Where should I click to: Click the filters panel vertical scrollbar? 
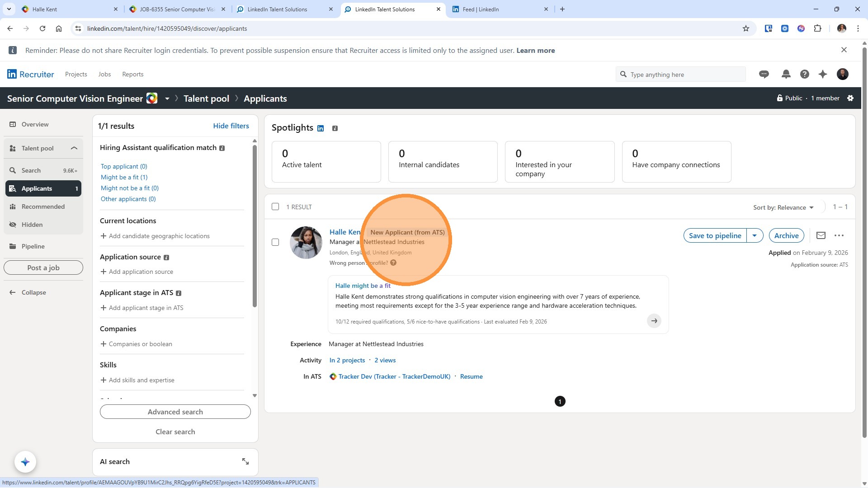pos(255,226)
